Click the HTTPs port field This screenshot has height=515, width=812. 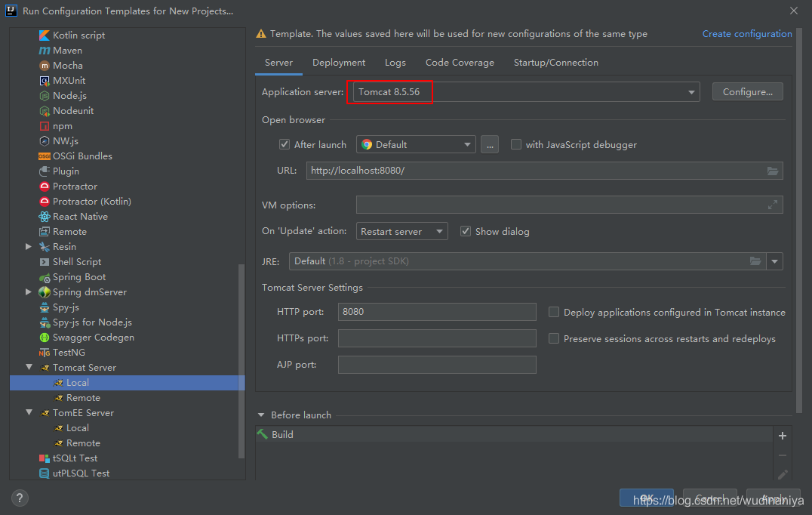coord(437,338)
